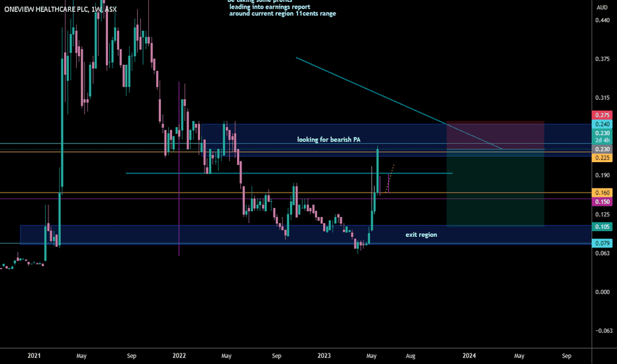Image resolution: width=617 pixels, height=364 pixels.
Task: Select the green 0.105 price label
Action: (602, 226)
